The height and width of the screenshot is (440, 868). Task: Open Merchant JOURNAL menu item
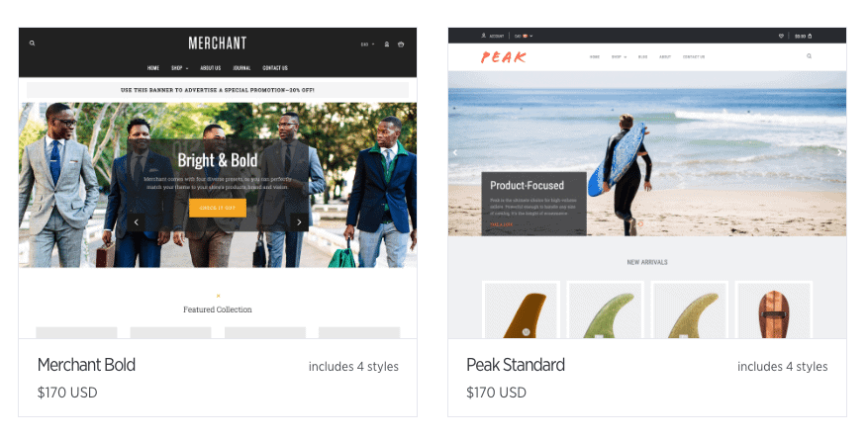(x=241, y=68)
